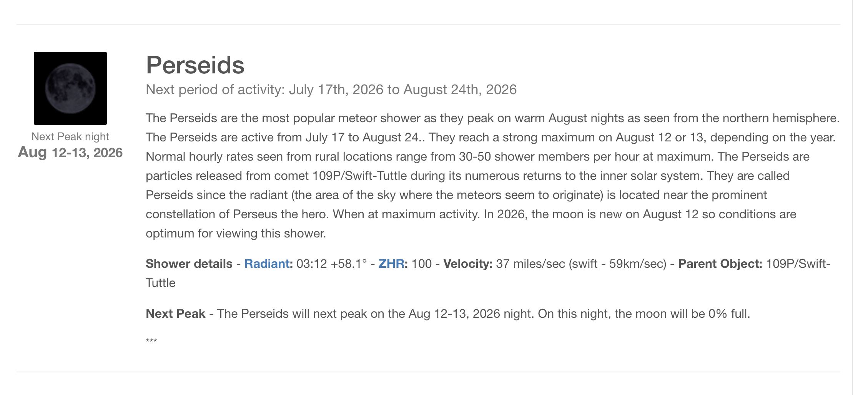Click the radiant coordinates 03:12 +58.1°

click(332, 264)
